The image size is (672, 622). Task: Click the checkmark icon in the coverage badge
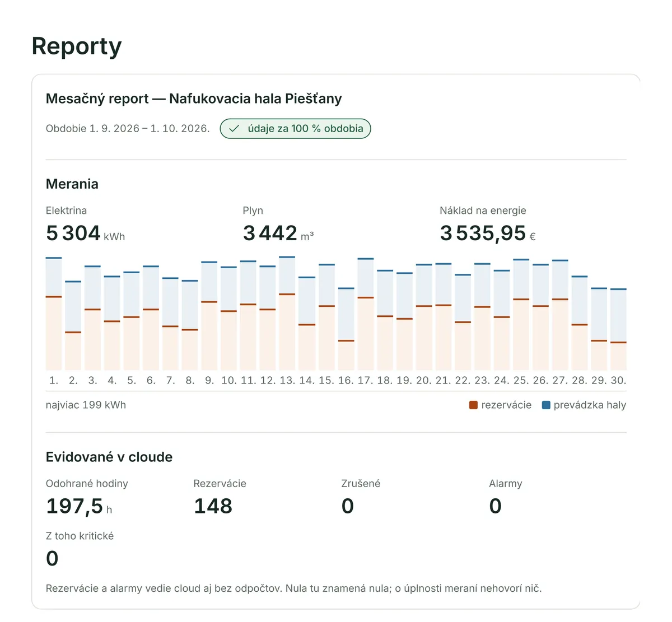coord(234,129)
